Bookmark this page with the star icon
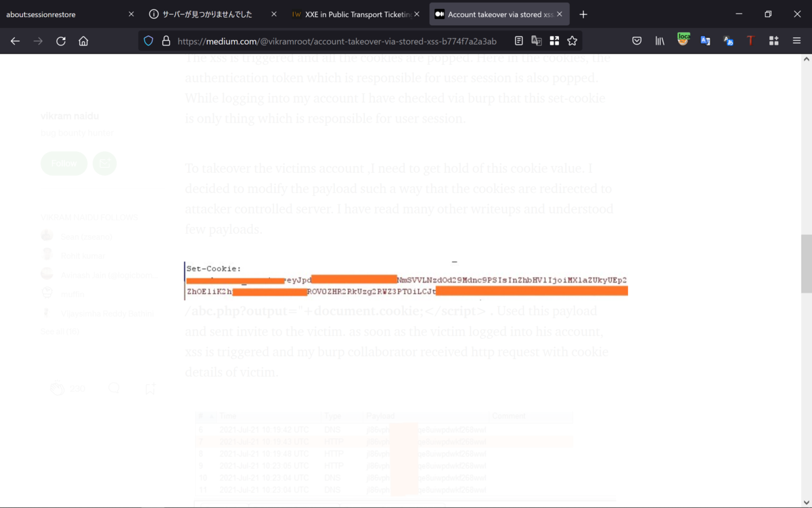Screen dimensions: 812x508 coord(572,41)
